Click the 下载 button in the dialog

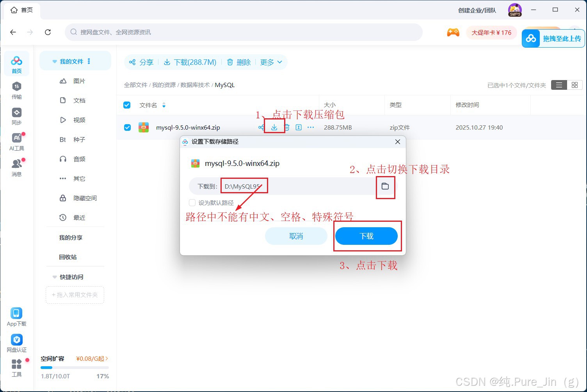coord(366,236)
